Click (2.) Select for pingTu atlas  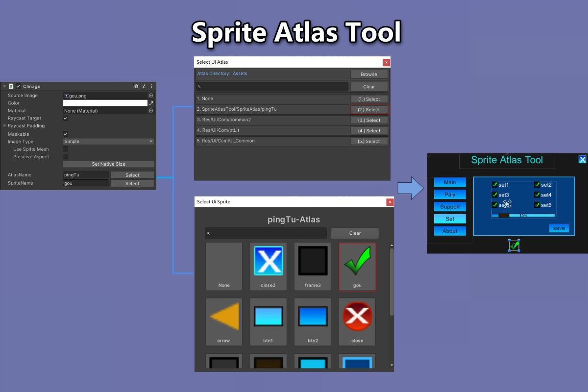tap(369, 110)
